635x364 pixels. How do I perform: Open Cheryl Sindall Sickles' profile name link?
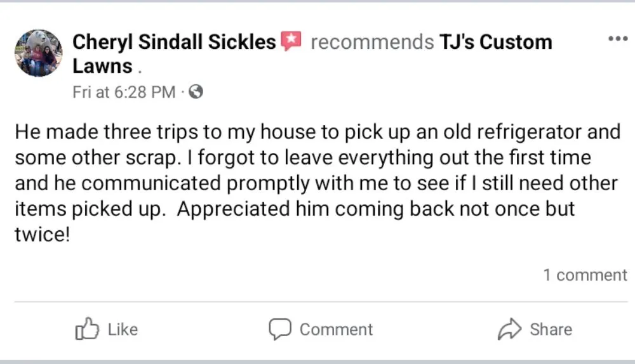pyautogui.click(x=174, y=42)
